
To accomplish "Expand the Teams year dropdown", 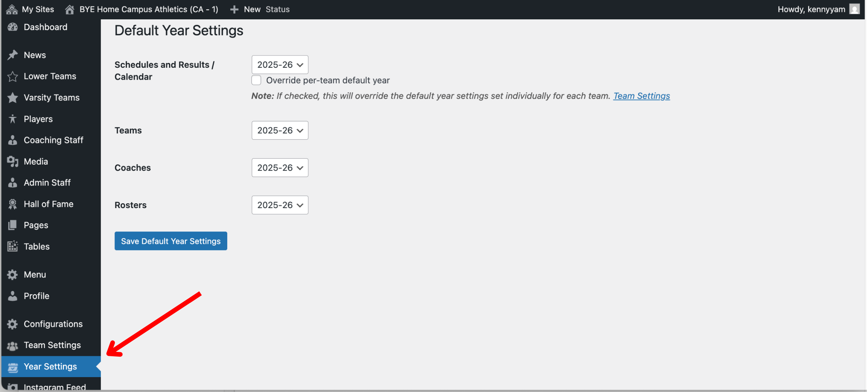I will pyautogui.click(x=280, y=131).
